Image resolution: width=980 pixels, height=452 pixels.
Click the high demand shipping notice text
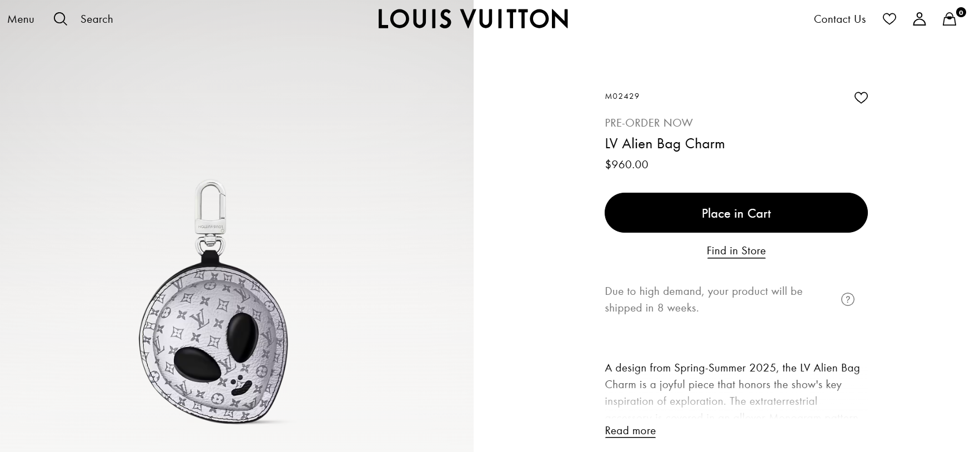pos(703,299)
